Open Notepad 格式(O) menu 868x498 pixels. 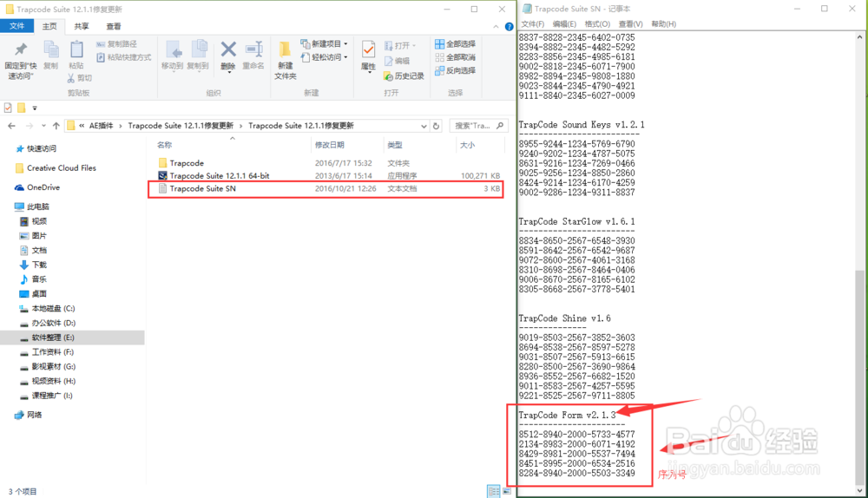597,23
